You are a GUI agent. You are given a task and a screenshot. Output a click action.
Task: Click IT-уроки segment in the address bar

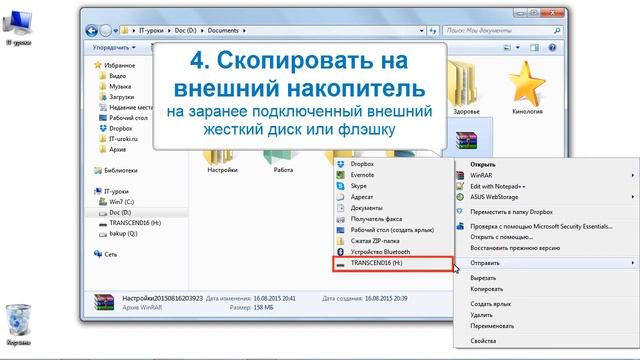tap(151, 31)
